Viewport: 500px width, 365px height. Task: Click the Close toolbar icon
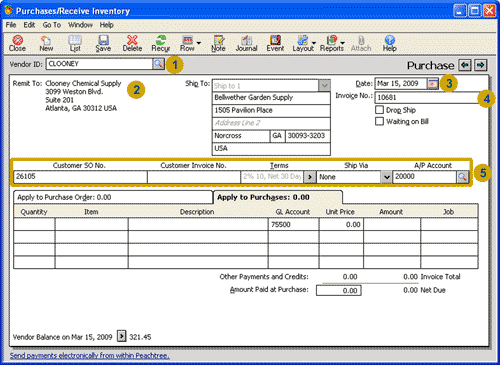click(x=17, y=44)
